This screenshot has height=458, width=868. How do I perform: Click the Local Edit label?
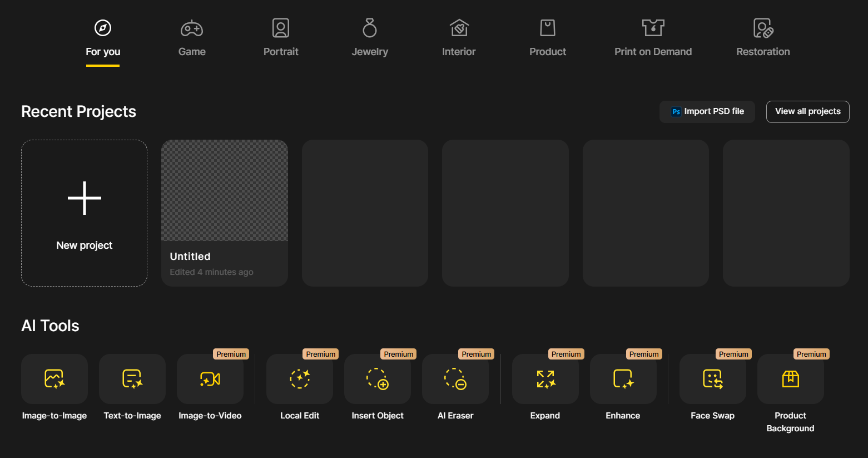(x=300, y=416)
